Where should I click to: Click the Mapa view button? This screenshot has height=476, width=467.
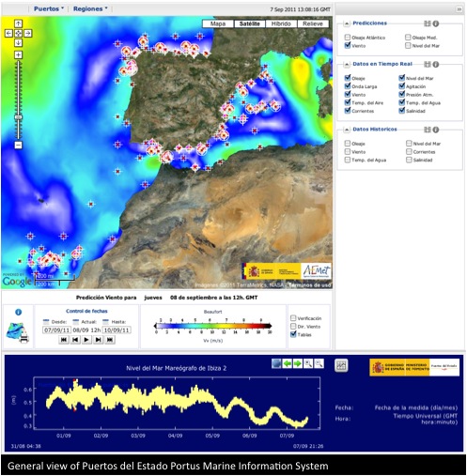click(x=218, y=23)
